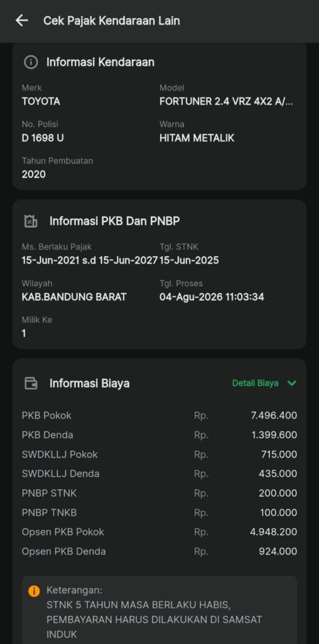The height and width of the screenshot is (644, 319).
Task: Select the KAB.BANDUNG BARAT wilayah value
Action: click(x=74, y=297)
